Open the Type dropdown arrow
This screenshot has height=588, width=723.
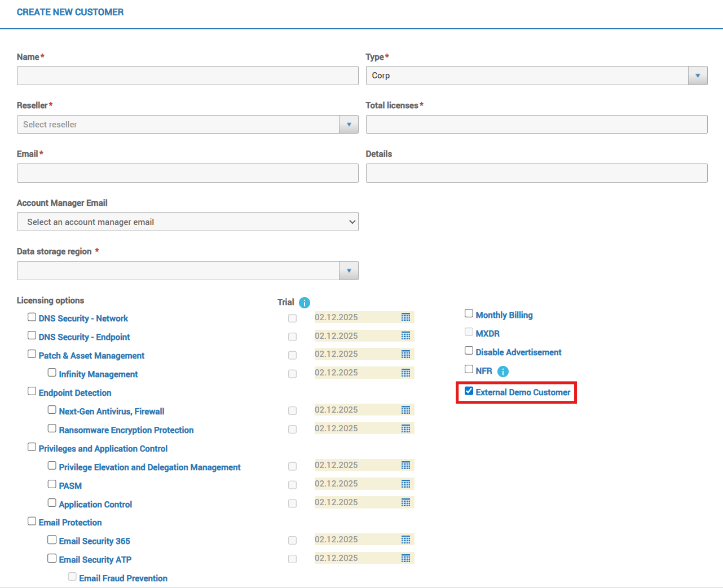(698, 76)
